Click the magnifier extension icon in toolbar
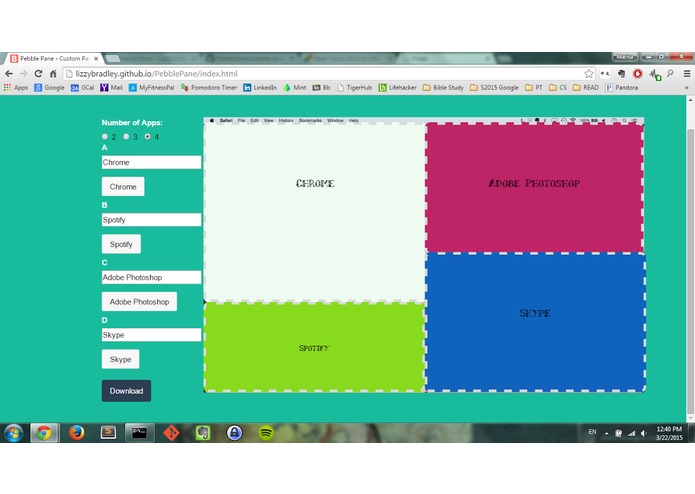Viewport: 695px width, 494px height. coord(670,74)
